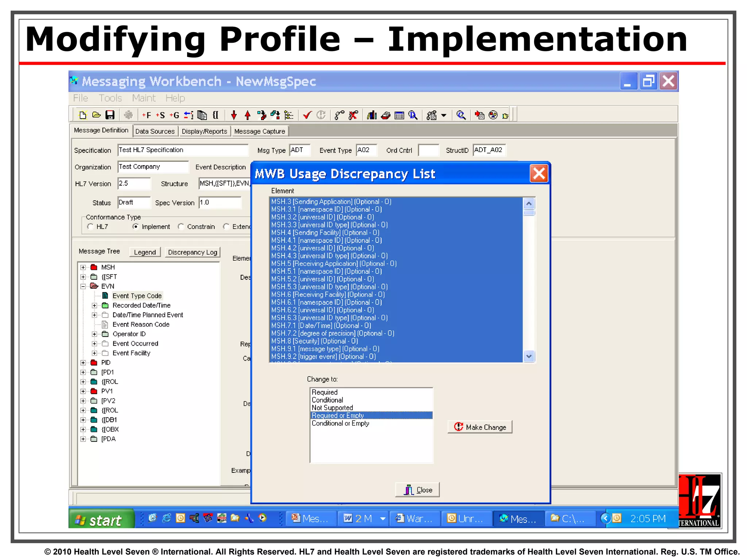Open a file with the folder icon

coord(96,115)
